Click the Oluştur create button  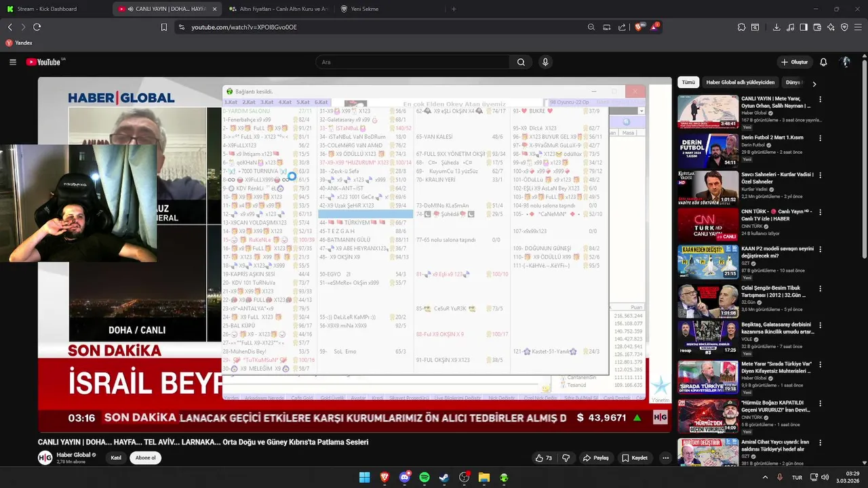tap(794, 62)
